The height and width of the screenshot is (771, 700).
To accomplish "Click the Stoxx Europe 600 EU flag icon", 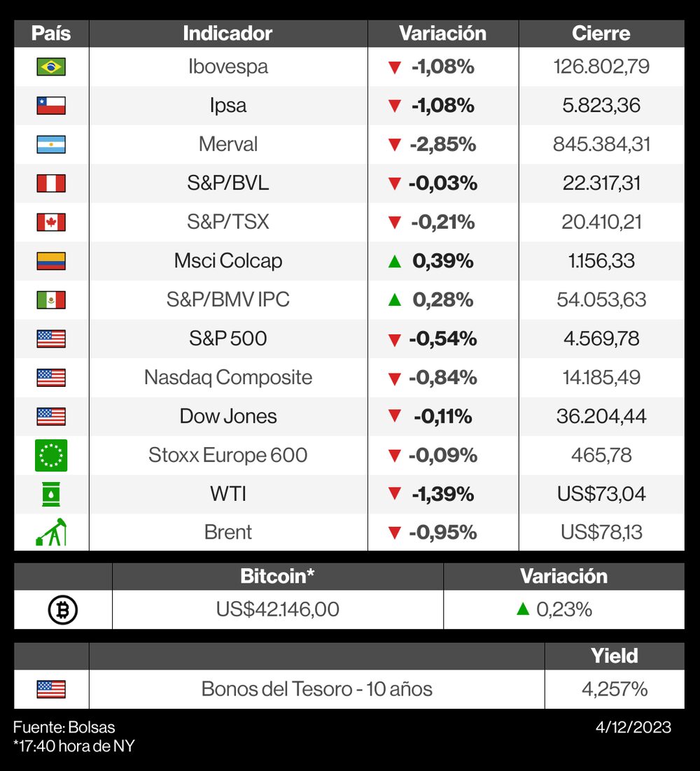I will (51, 455).
